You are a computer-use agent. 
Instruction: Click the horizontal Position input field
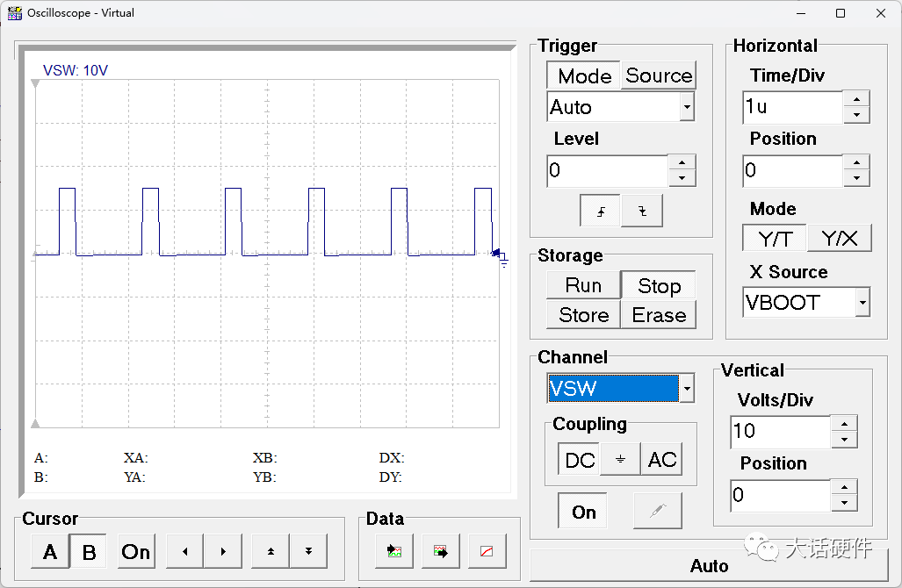pyautogui.click(x=793, y=170)
